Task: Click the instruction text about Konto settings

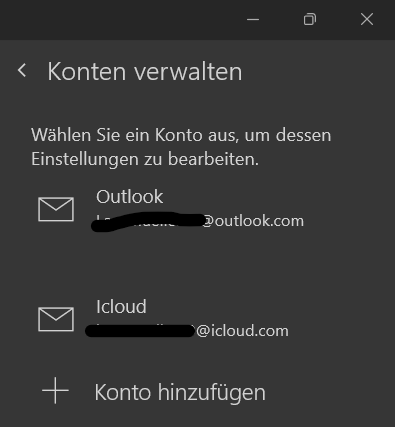Action: coord(181,147)
